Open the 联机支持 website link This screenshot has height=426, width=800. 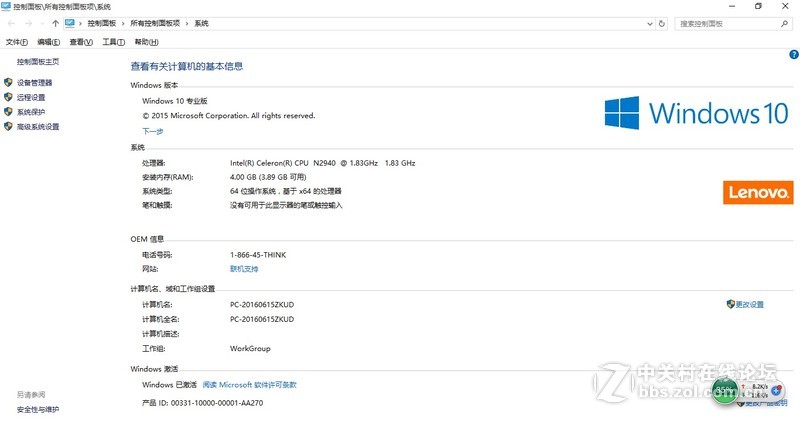coord(244,269)
